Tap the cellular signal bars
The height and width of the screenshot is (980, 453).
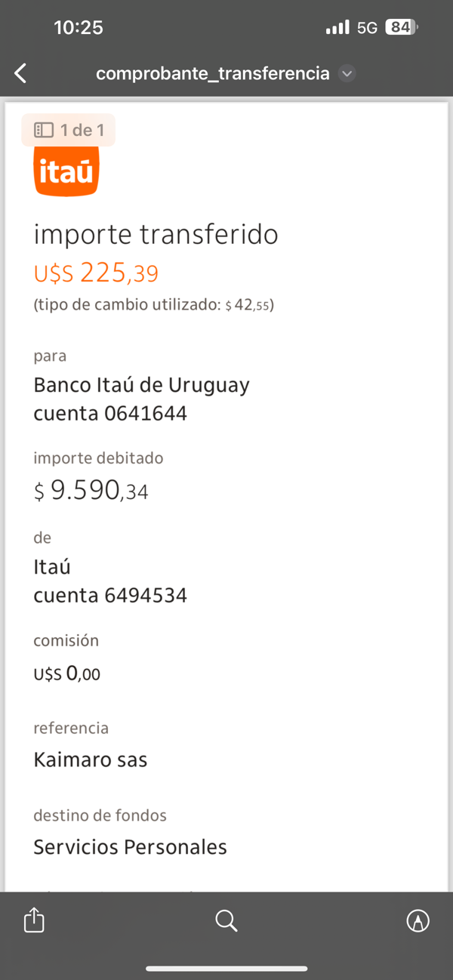337,28
